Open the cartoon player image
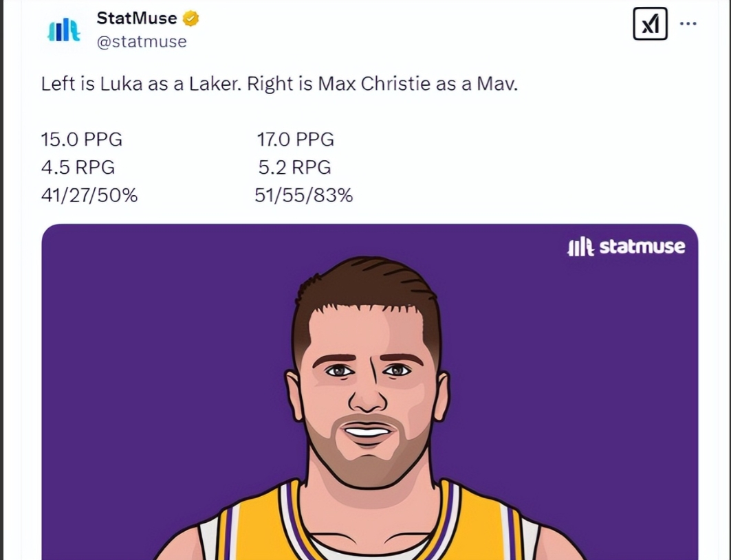 369,392
